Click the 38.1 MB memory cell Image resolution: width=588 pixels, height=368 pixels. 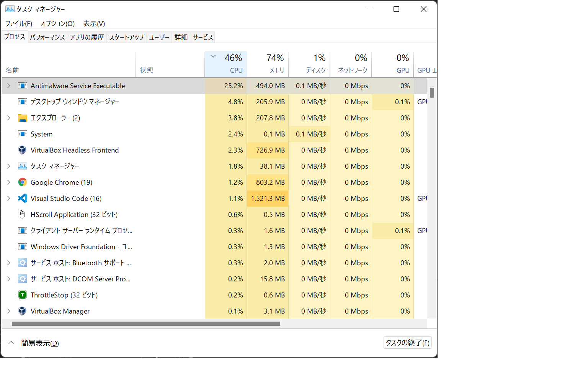coord(268,166)
